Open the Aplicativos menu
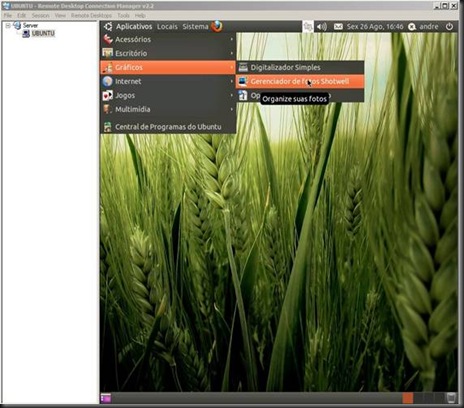This screenshot has height=408, width=464. (x=134, y=26)
